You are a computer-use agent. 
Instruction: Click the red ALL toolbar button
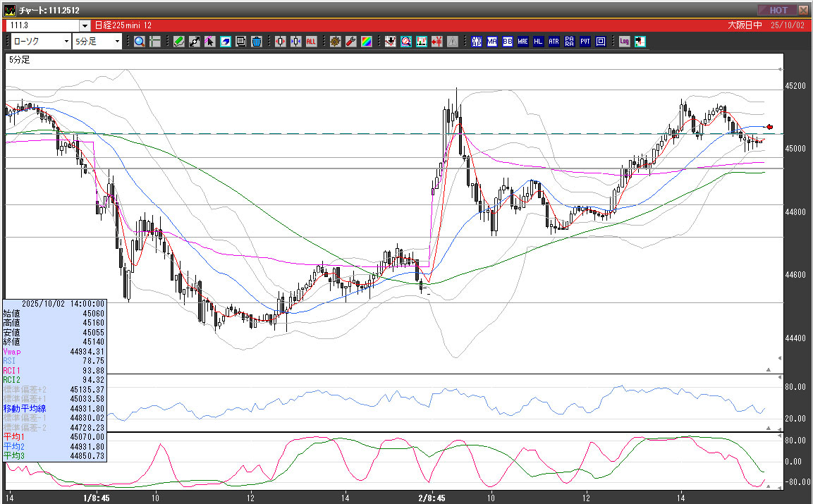coord(311,42)
